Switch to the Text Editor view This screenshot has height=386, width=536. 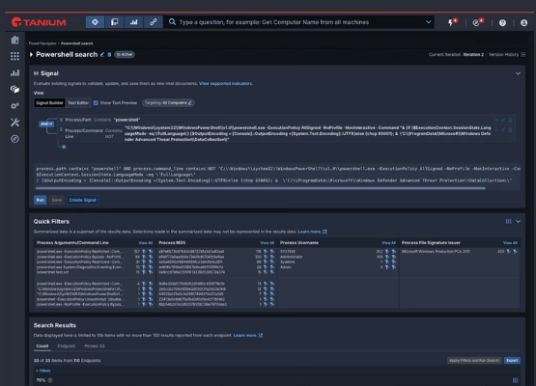pos(78,103)
